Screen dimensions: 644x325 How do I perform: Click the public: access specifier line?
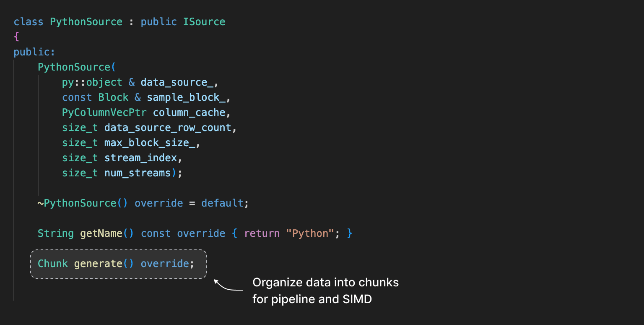(34, 52)
